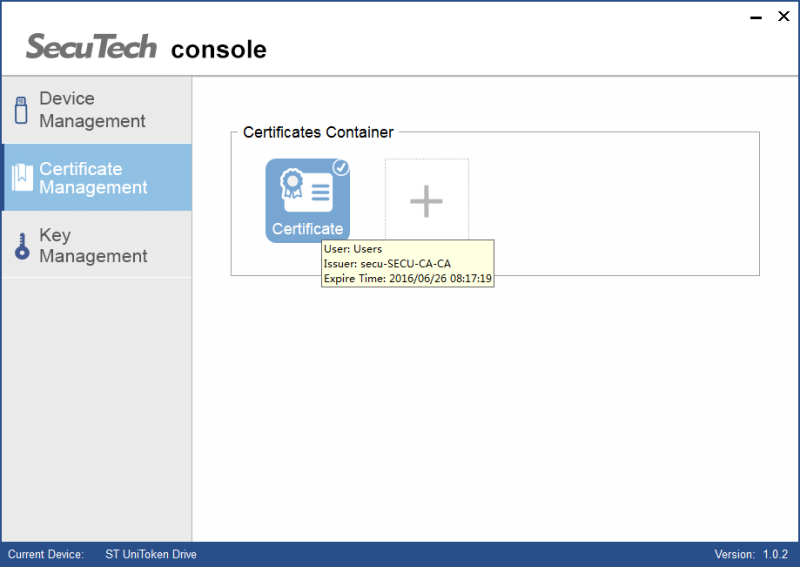
Task: Click the 'ST UniToken Drive' status text
Action: click(151, 554)
